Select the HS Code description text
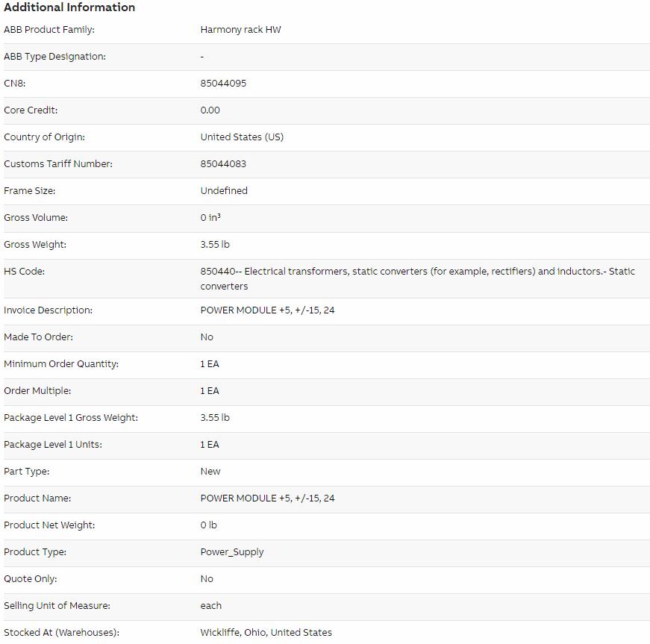Viewport: 650px width, 644px height. [x=417, y=279]
